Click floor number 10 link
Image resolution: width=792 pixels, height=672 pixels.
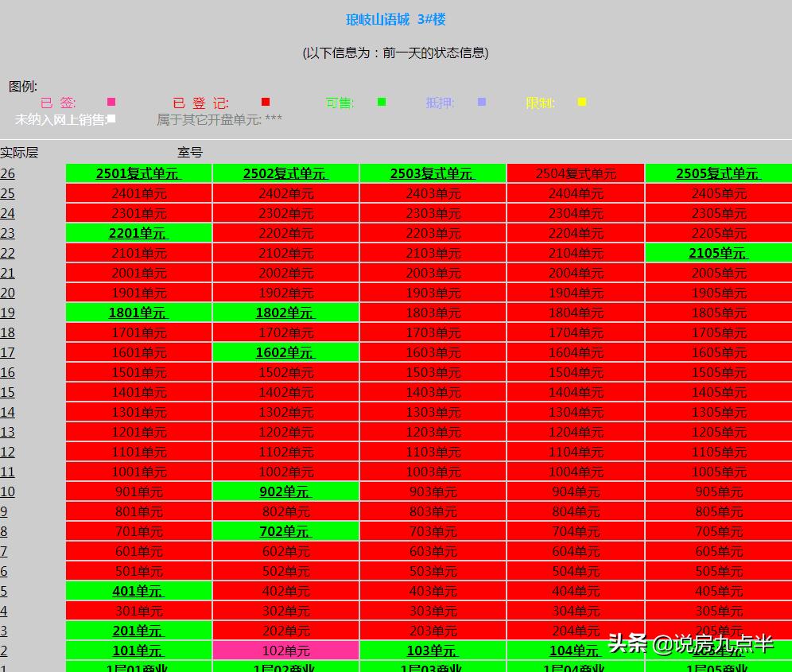pyautogui.click(x=8, y=491)
